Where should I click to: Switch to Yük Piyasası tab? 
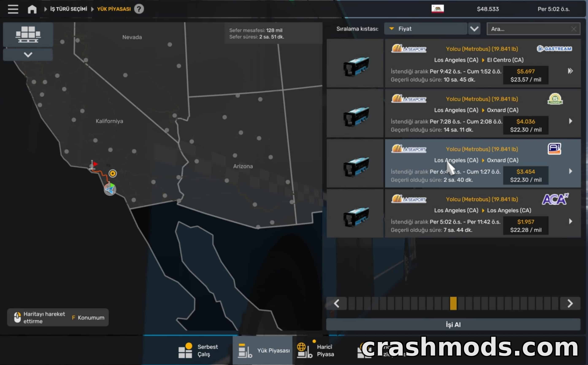click(263, 350)
